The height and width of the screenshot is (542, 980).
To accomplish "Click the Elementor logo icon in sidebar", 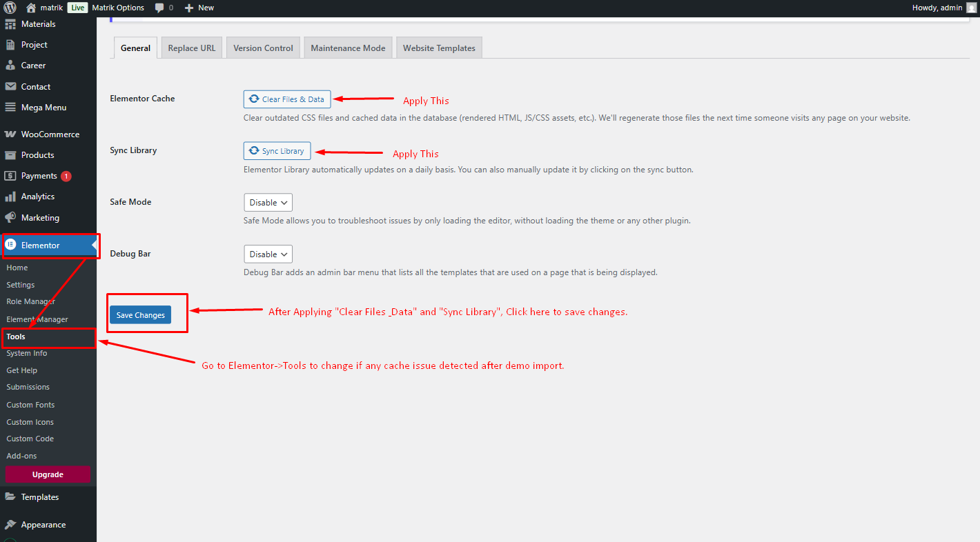I will [x=10, y=245].
